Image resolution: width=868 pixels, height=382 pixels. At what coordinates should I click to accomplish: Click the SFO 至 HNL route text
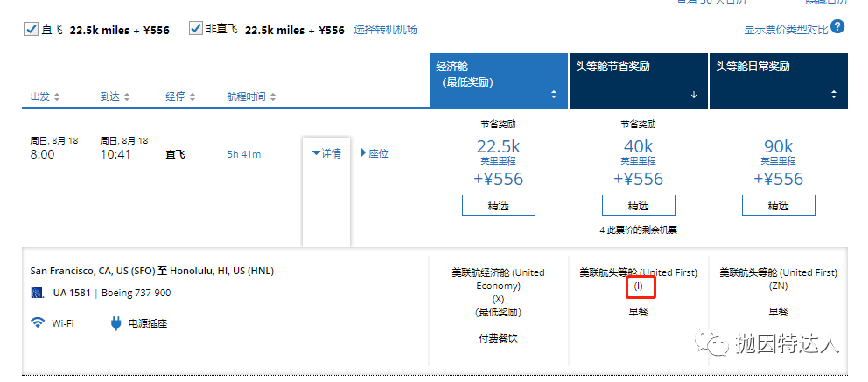(151, 271)
